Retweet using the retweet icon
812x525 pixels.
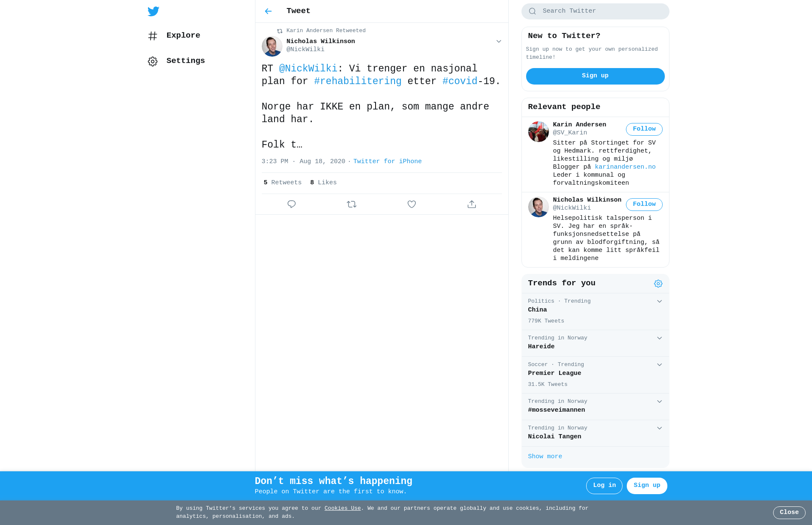(351, 204)
